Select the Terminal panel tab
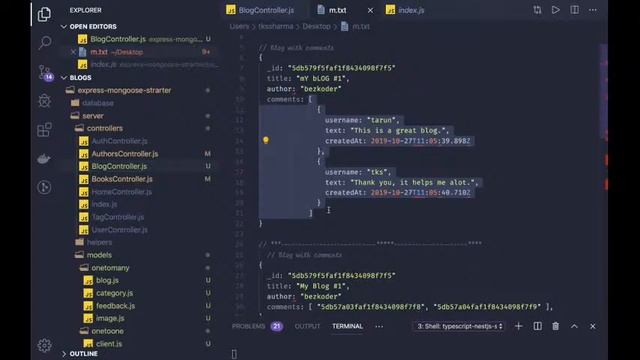 (x=347, y=326)
